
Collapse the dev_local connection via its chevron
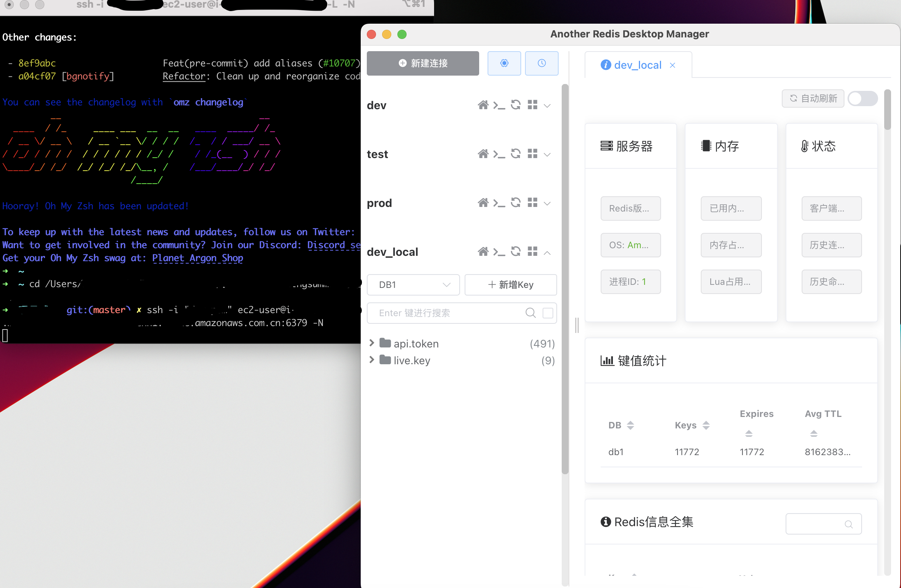(548, 252)
